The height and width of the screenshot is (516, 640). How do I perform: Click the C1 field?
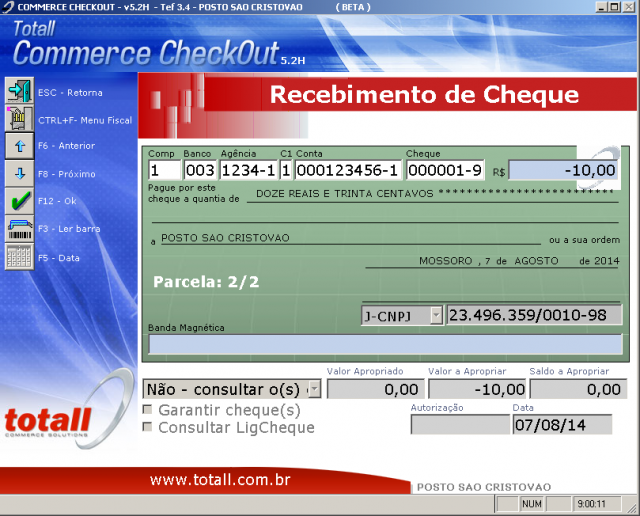coord(286,170)
